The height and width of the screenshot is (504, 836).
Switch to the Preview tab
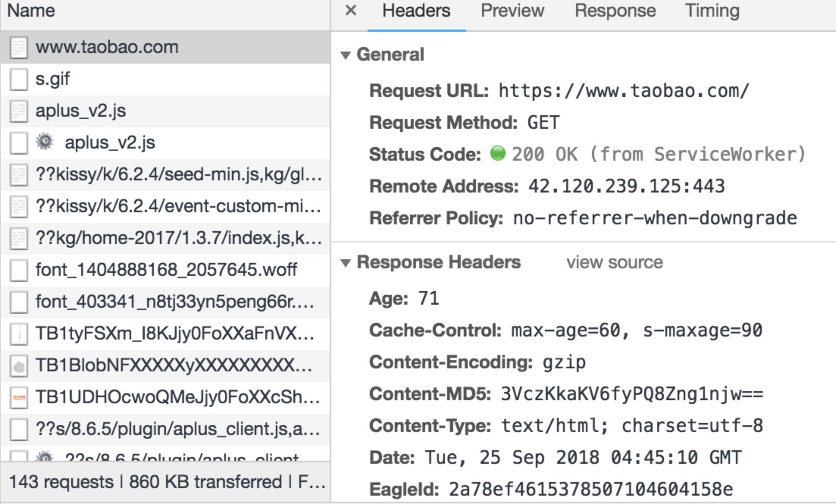pos(512,11)
